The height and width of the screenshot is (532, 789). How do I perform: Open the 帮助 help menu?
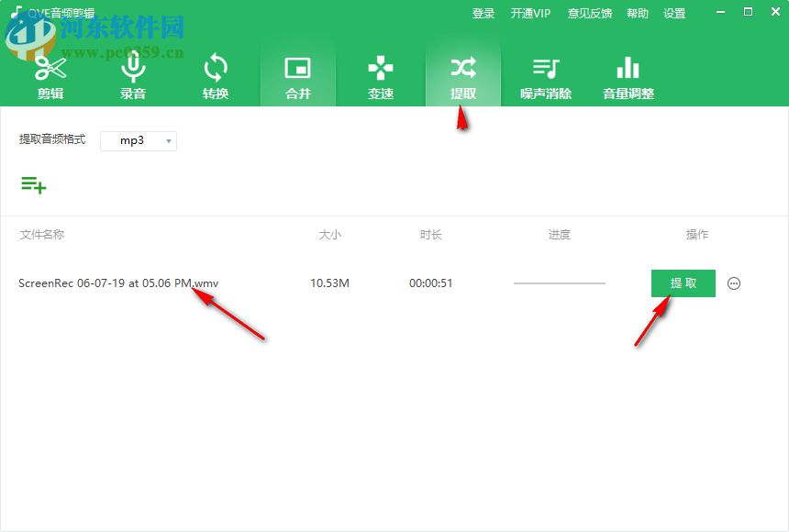pyautogui.click(x=638, y=13)
